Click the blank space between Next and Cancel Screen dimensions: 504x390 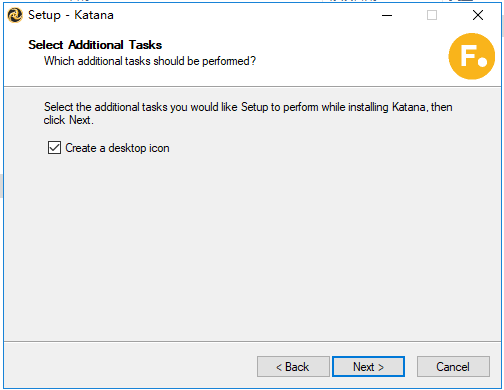(x=411, y=367)
